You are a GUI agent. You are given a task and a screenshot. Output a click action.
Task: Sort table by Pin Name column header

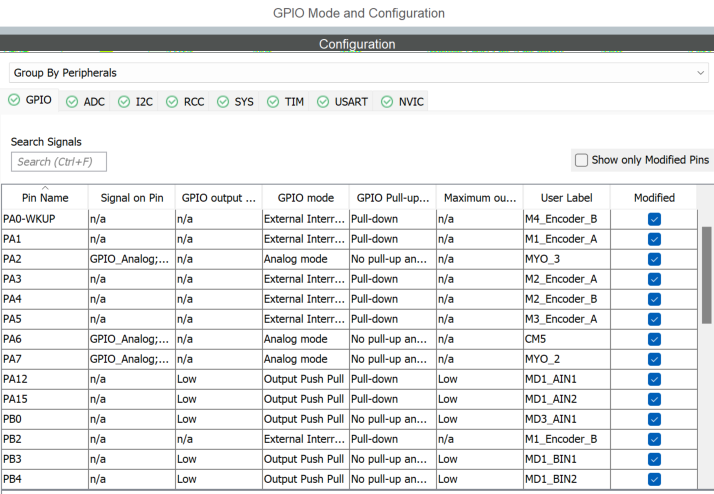45,198
